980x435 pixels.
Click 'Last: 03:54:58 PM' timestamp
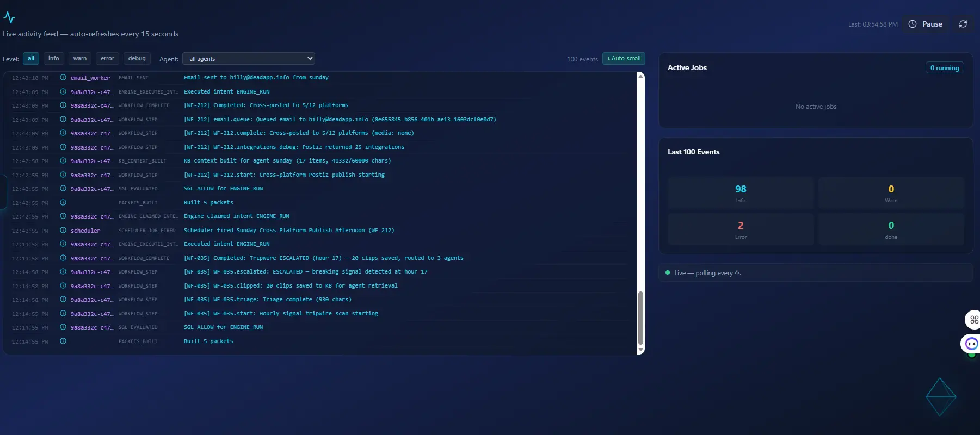(x=873, y=24)
